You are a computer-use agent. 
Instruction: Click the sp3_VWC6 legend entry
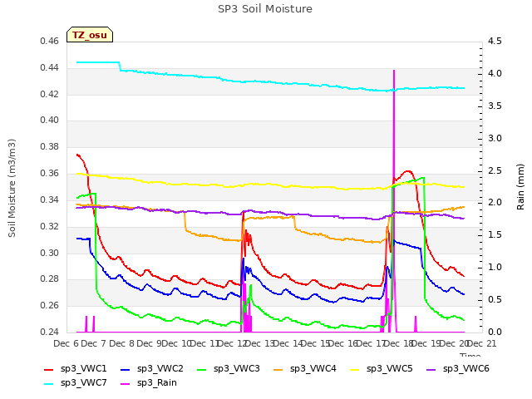click(458, 369)
